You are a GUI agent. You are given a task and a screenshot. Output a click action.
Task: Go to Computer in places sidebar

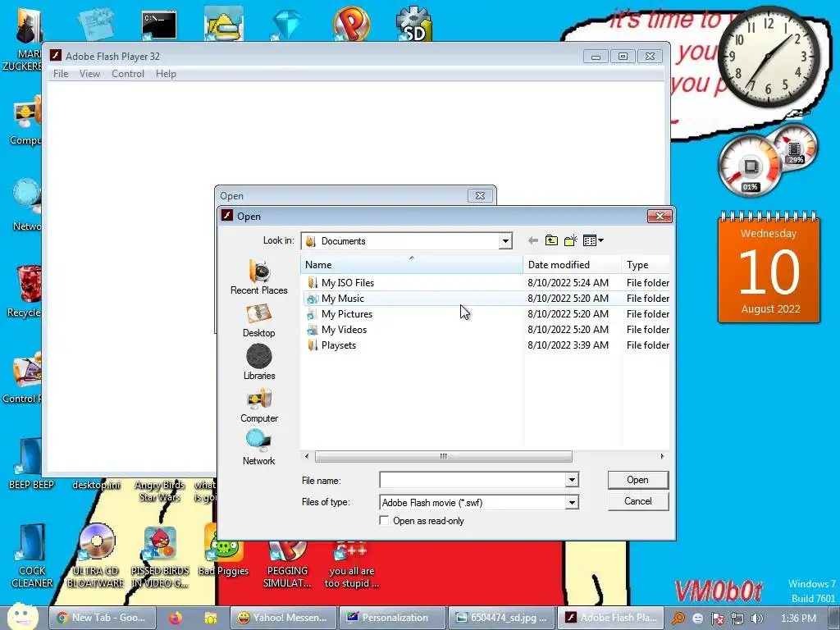click(x=258, y=406)
